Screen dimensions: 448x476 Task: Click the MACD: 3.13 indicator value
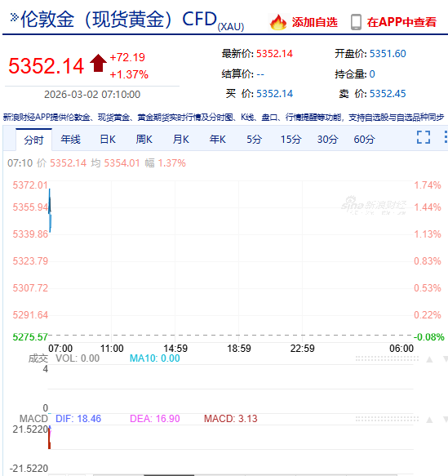pyautogui.click(x=230, y=419)
